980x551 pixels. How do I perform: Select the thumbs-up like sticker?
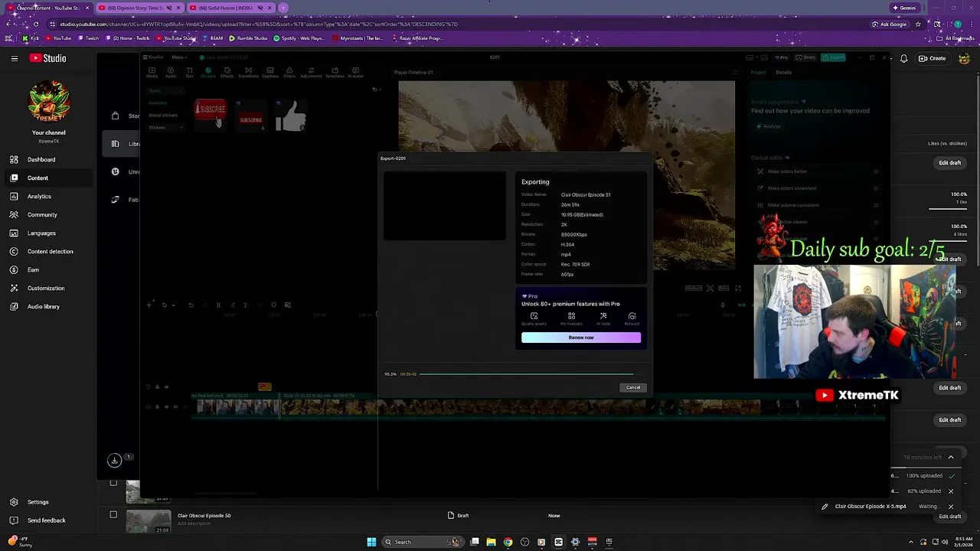pyautogui.click(x=291, y=116)
